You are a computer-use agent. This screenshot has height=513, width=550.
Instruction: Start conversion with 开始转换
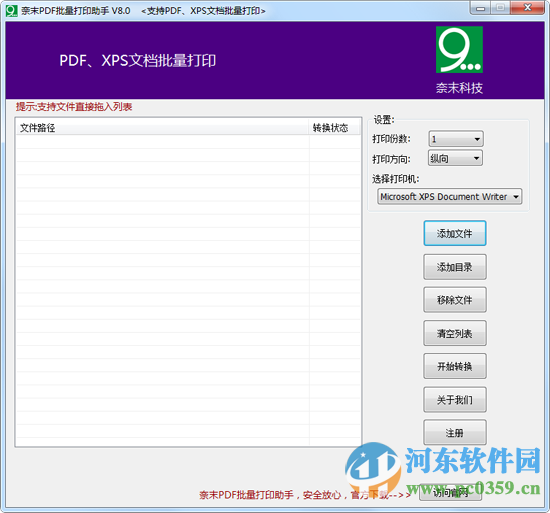(x=455, y=366)
